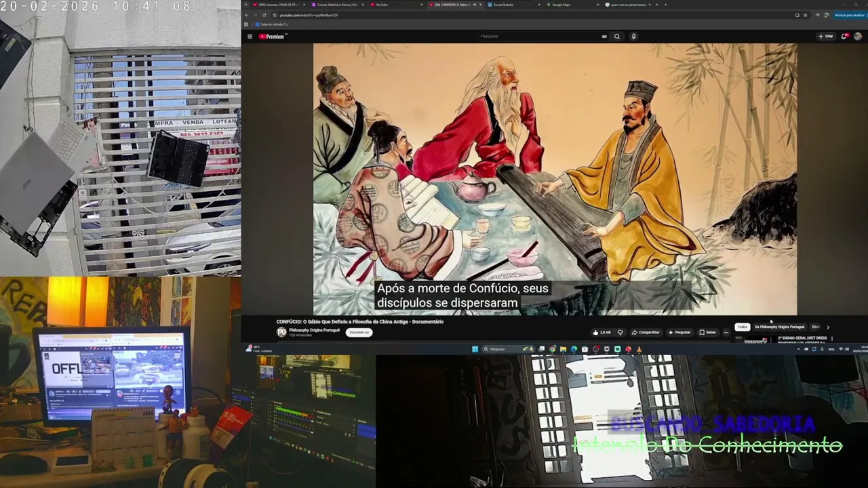Click Reiniciar para atualizar in Chrome
868x488 pixels.
(849, 15)
